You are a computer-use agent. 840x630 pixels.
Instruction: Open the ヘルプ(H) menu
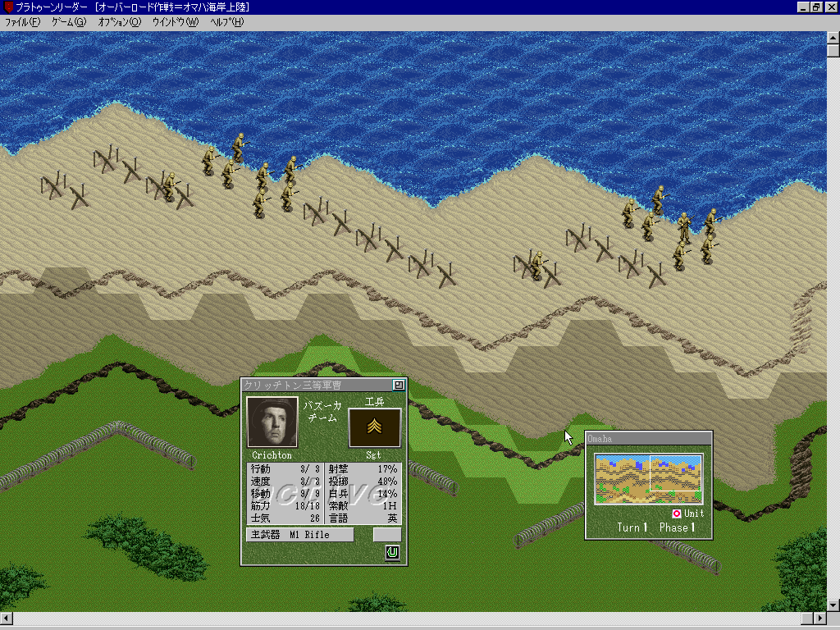coord(226,22)
